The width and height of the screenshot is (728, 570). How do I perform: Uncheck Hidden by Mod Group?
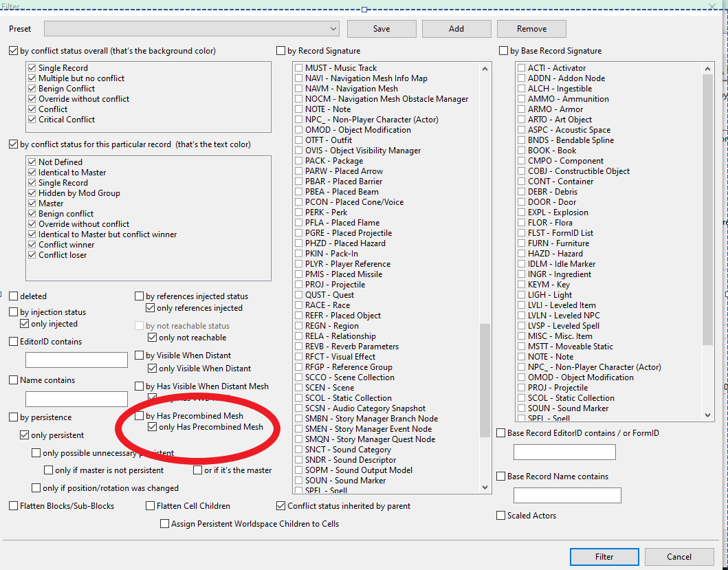[x=32, y=193]
